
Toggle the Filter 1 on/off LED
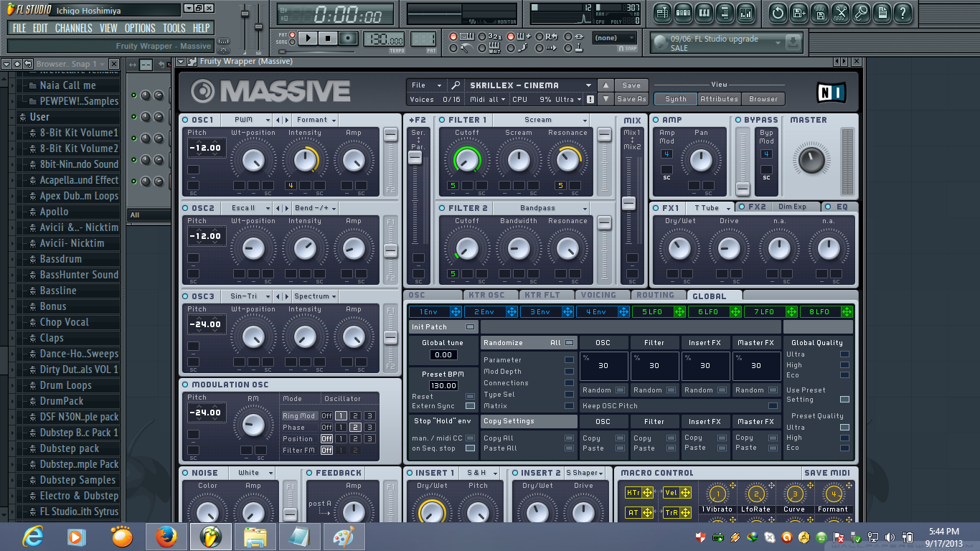click(x=442, y=120)
